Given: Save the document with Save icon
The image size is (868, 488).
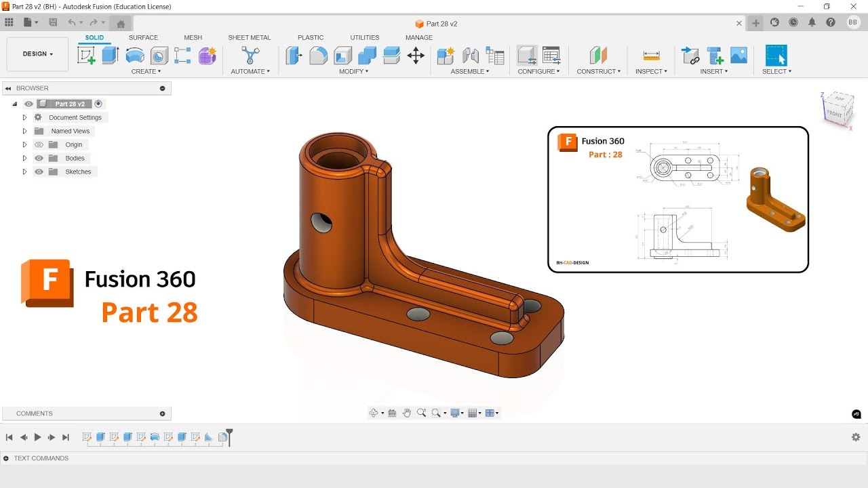Looking at the screenshot, I should click(x=53, y=22).
